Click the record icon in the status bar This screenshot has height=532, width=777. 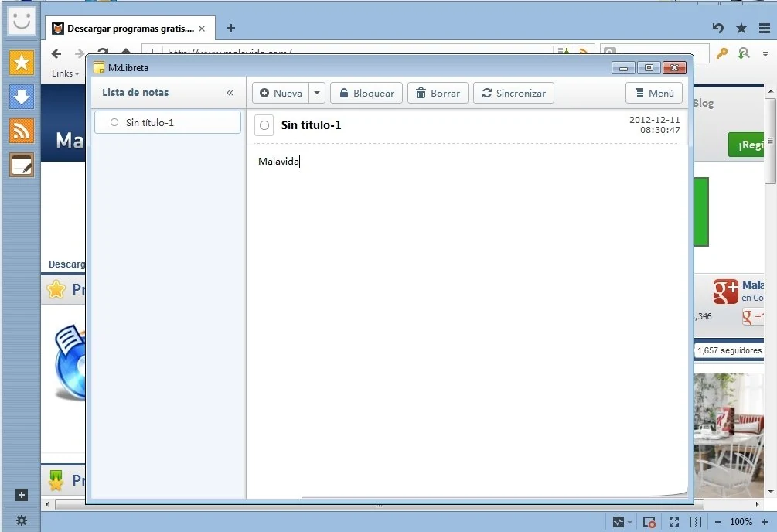tap(649, 522)
